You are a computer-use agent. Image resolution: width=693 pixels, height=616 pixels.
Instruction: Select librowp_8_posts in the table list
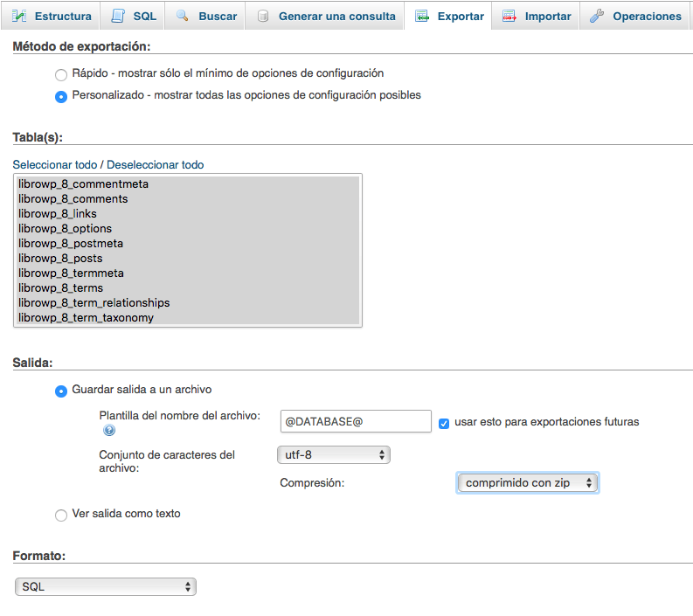pos(60,259)
